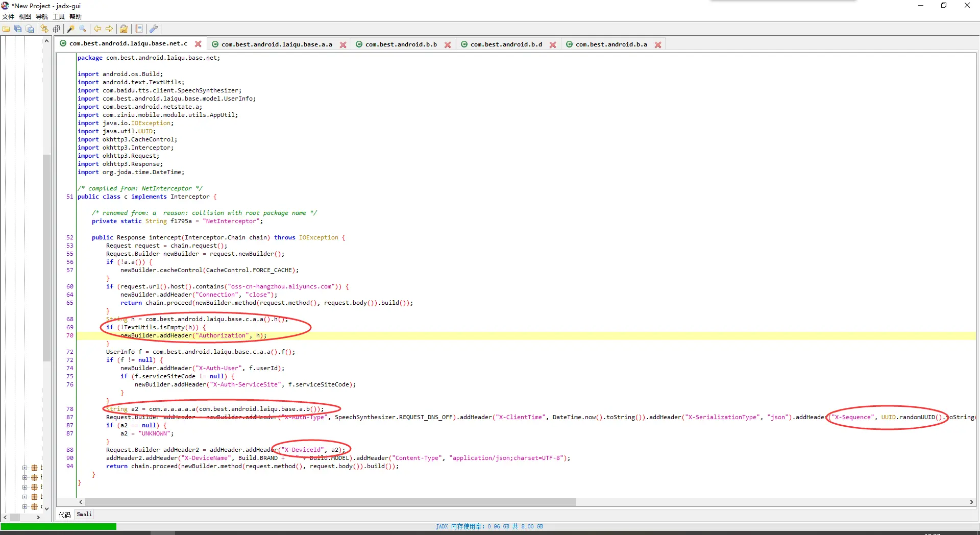Go back with the left arrow icon
The height and width of the screenshot is (535, 980).
pyautogui.click(x=97, y=29)
